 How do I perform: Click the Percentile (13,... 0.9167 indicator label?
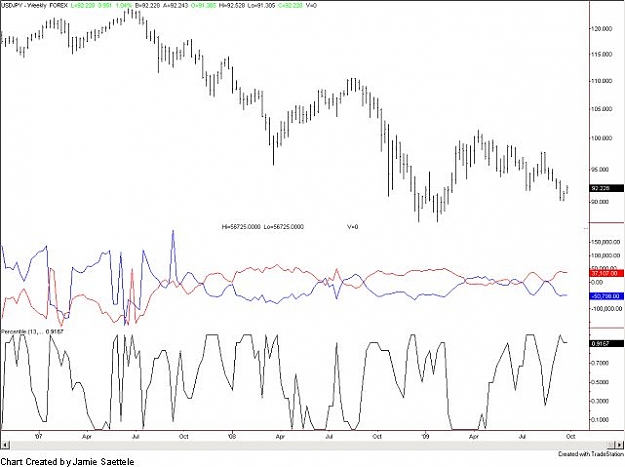point(32,332)
